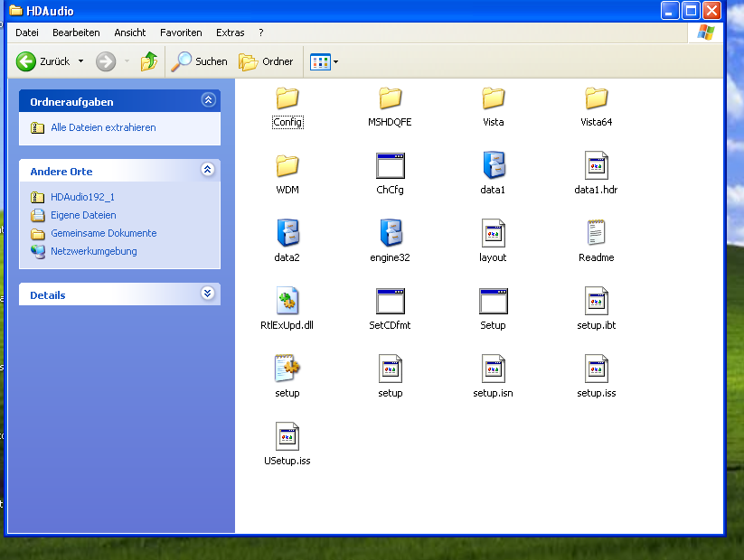Screen dimensions: 744x560
Task: Select the USetup.iss file
Action: point(287,444)
